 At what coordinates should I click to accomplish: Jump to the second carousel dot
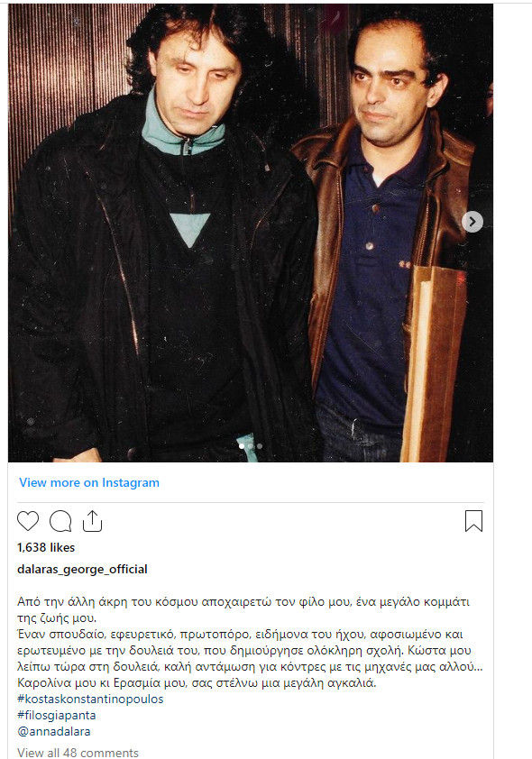click(x=251, y=446)
